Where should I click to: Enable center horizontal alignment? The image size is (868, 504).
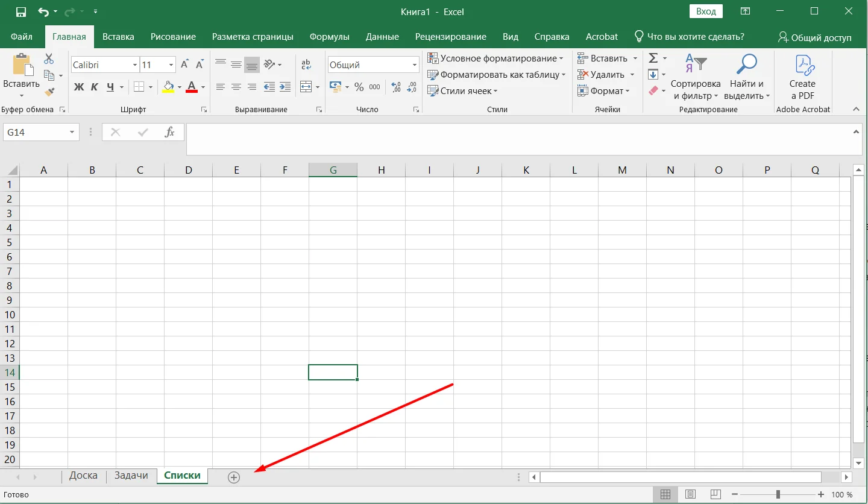pos(236,87)
